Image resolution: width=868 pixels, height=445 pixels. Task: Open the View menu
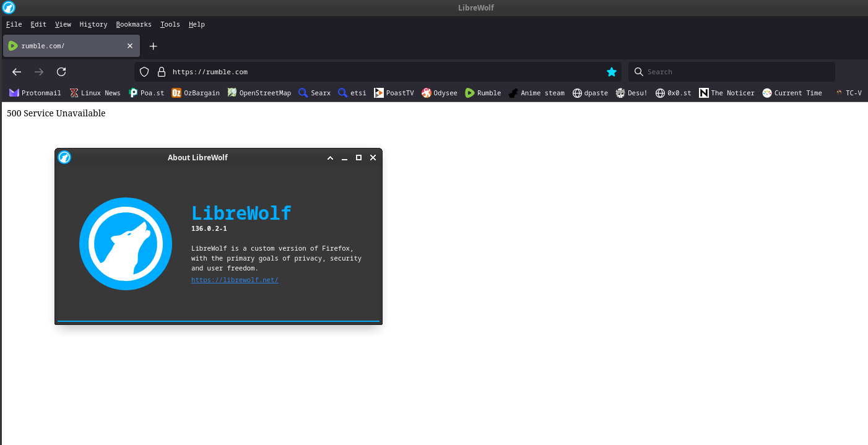click(63, 24)
